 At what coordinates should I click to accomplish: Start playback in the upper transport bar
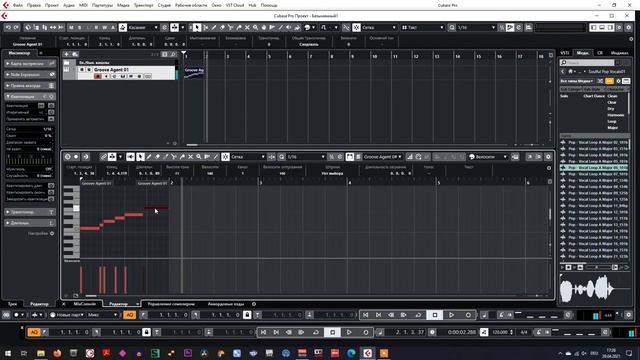451,315
